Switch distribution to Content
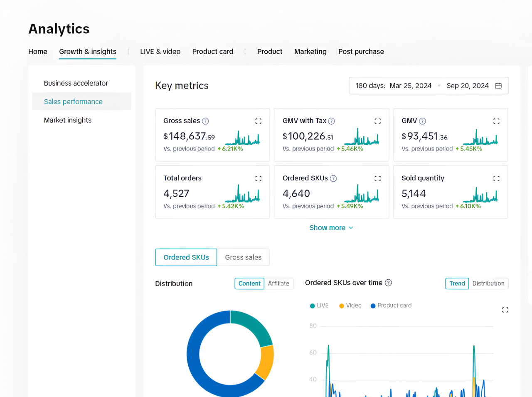 click(x=249, y=284)
